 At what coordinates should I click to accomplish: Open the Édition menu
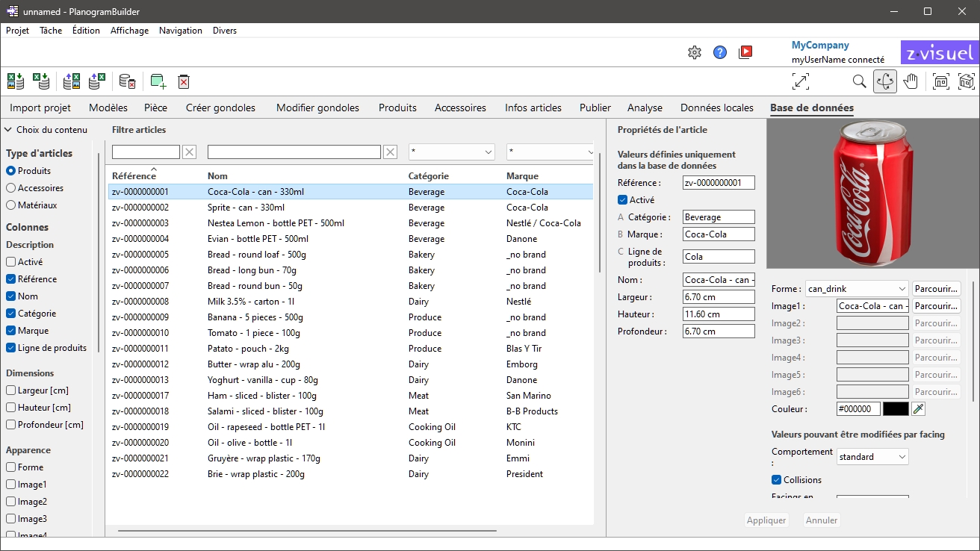pos(86,31)
